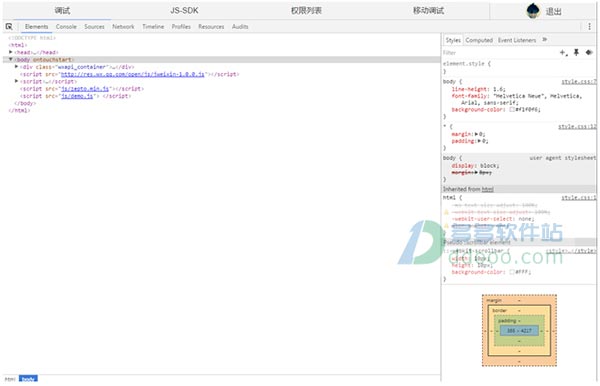Click the 退出 logout button
The image size is (600, 386).
553,11
